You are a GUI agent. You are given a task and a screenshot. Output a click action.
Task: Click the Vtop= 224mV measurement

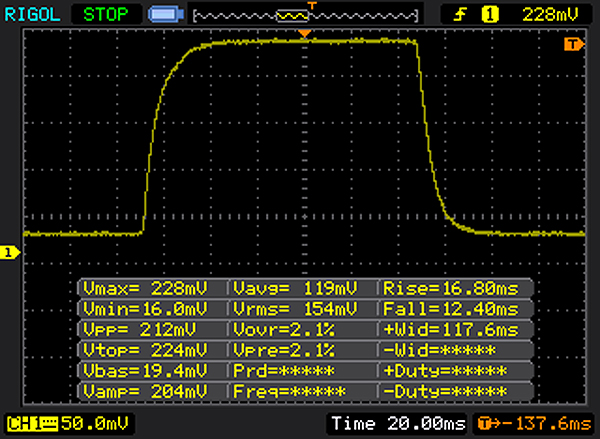pyautogui.click(x=145, y=350)
